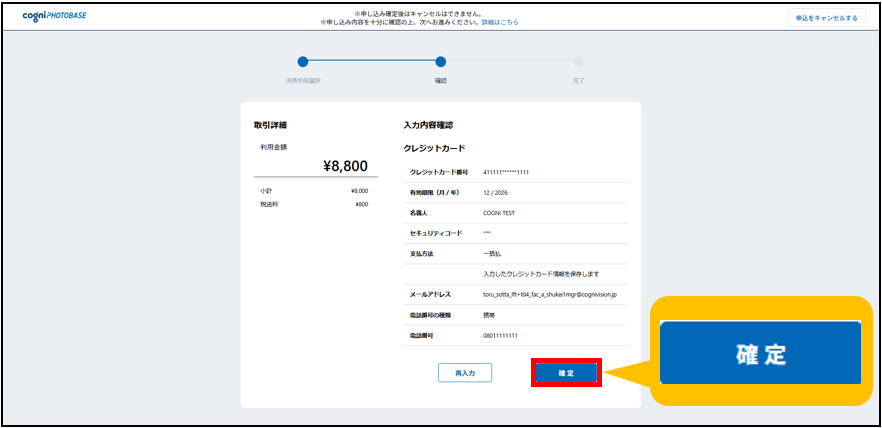Click the phone number 08011111111
This screenshot has width=882, height=428.
(x=502, y=336)
